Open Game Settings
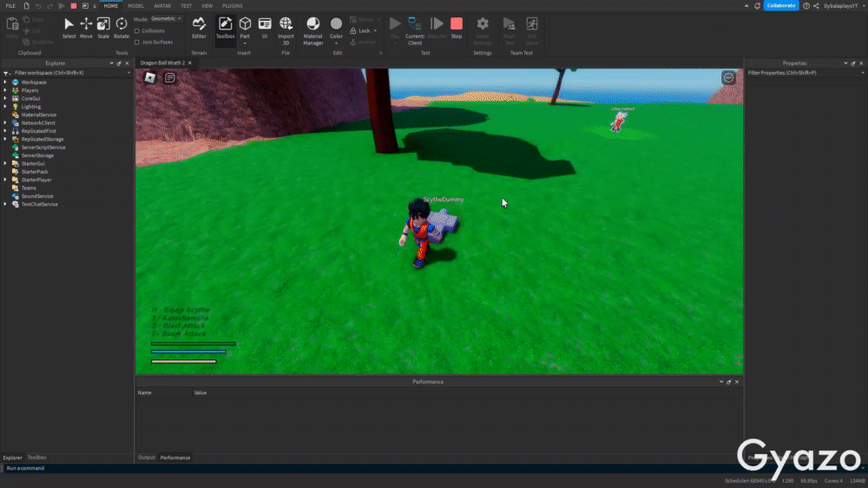Screen dimensions: 868x488 tap(483, 30)
